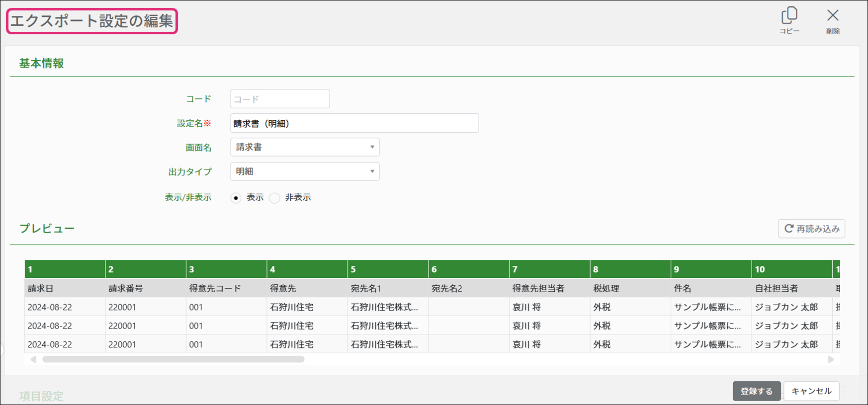Click the 自社担当者 column label
Screen dimensions: 868x405
point(776,288)
